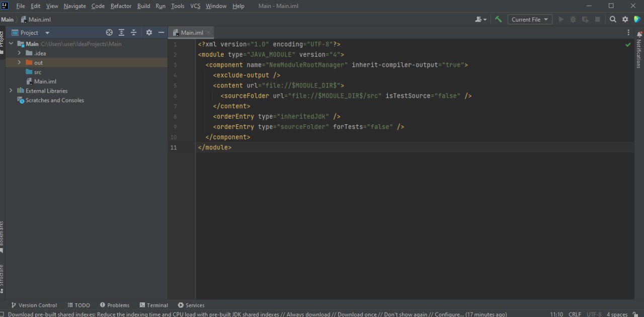Open Project panel options gear

[149, 32]
